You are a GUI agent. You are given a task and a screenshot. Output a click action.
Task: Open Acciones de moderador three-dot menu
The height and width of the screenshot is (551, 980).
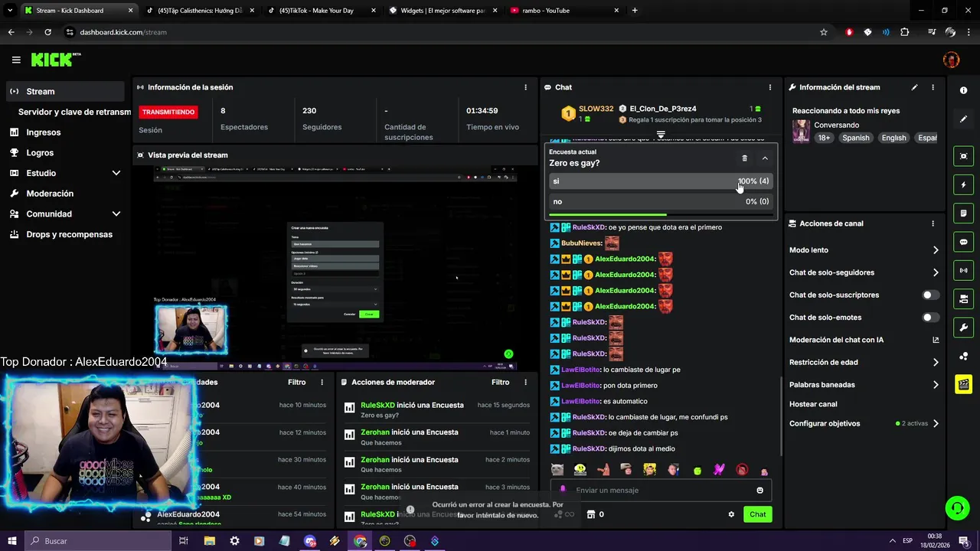pyautogui.click(x=525, y=382)
